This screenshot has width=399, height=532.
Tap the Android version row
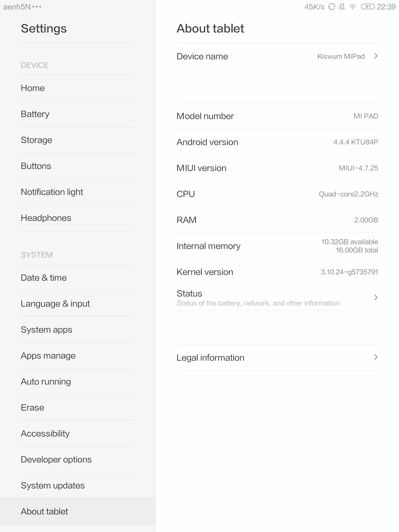tap(277, 142)
